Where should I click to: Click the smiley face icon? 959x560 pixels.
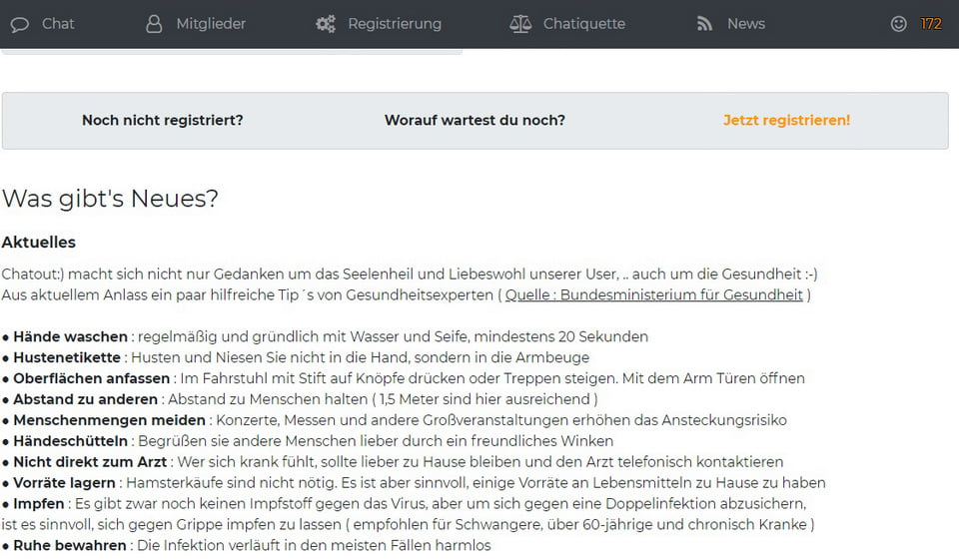[899, 24]
